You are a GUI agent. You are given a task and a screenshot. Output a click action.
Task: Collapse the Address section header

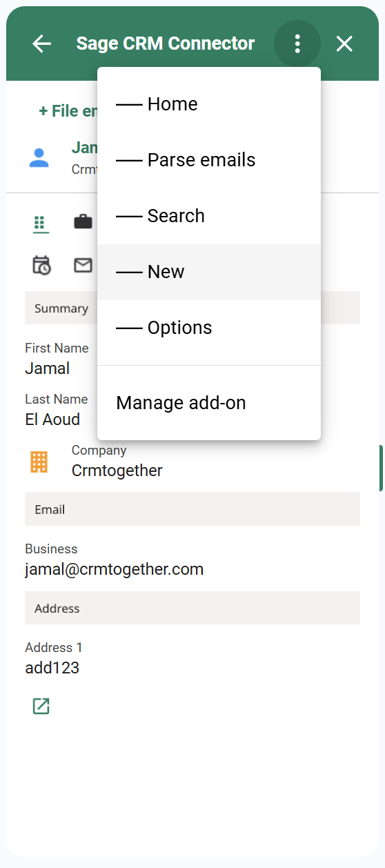(x=192, y=608)
